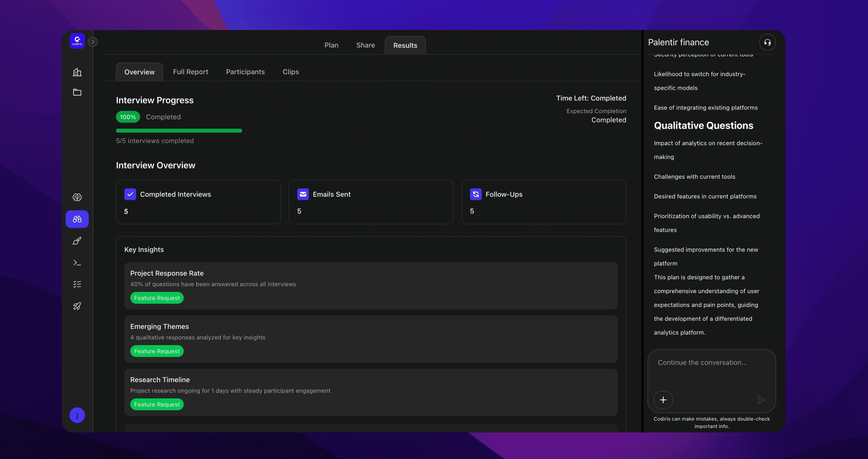
Task: Click the Interview Overview heading
Action: (x=155, y=165)
